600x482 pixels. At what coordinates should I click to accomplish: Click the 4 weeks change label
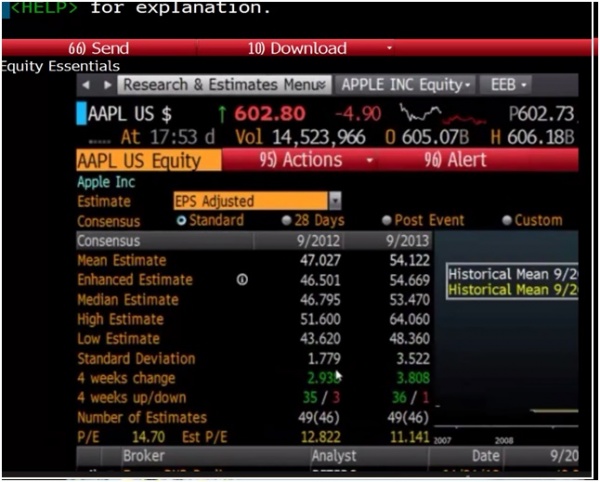tap(126, 378)
